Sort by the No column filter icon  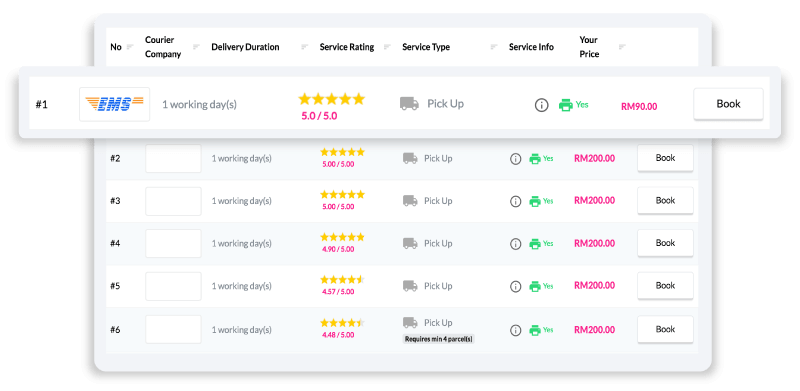coord(130,47)
